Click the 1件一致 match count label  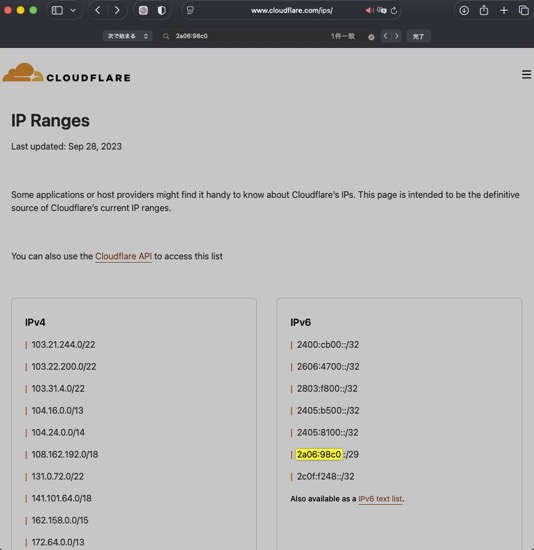pyautogui.click(x=343, y=36)
